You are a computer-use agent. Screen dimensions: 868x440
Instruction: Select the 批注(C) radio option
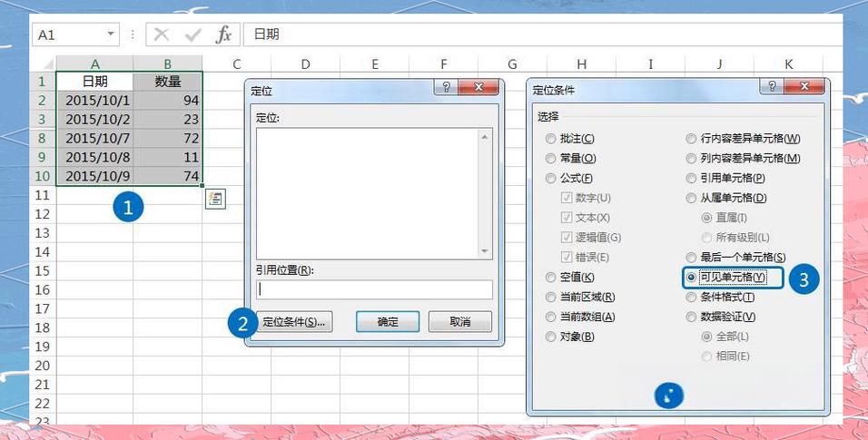[570, 139]
